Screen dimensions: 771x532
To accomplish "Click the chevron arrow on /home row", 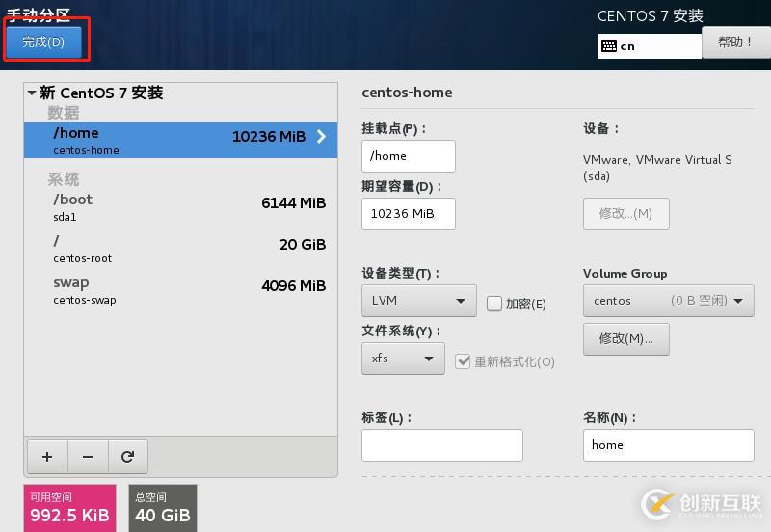I will click(x=322, y=136).
